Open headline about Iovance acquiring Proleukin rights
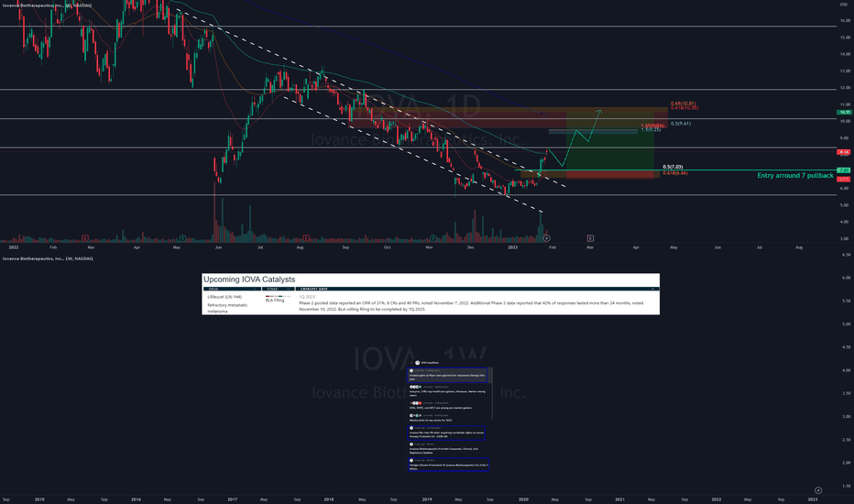 (x=446, y=433)
